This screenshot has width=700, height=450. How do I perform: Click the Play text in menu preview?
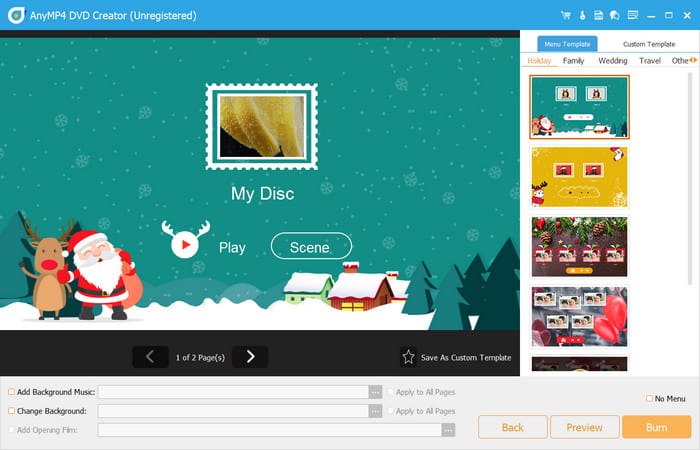232,247
